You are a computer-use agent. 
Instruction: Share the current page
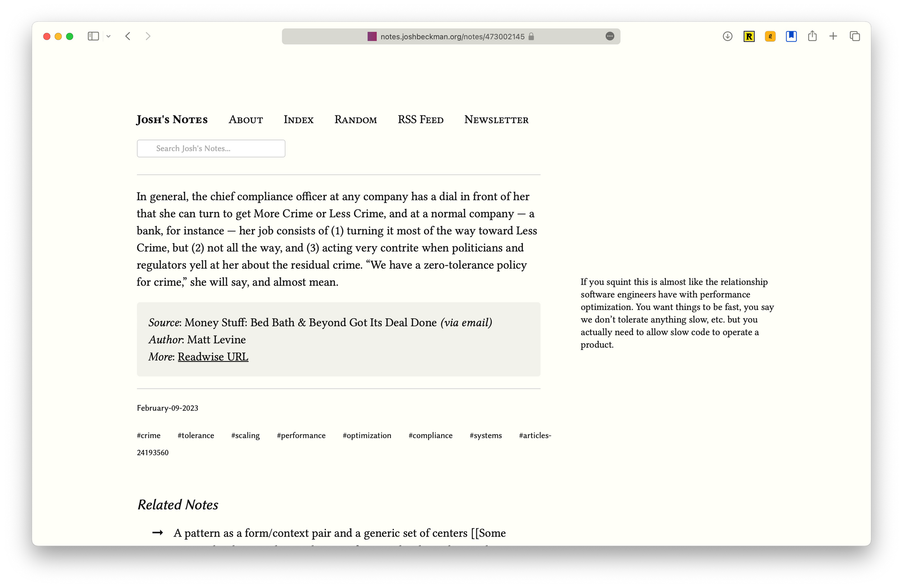click(x=812, y=36)
